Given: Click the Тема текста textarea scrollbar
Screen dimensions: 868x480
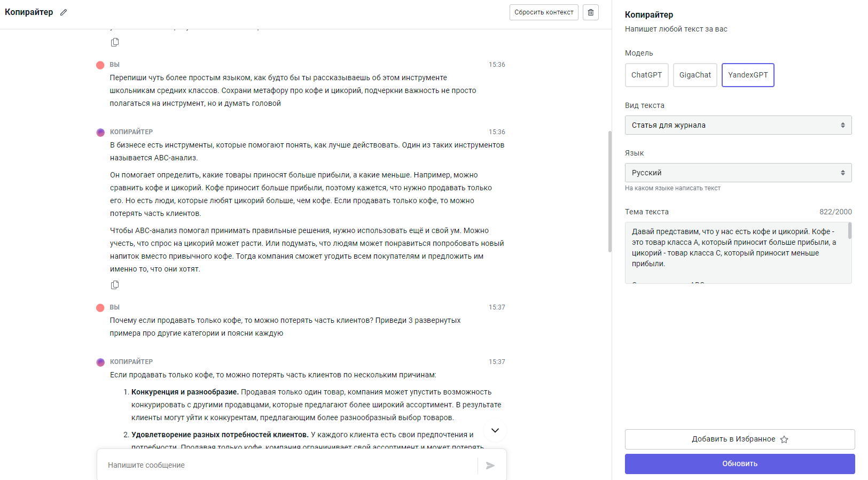Looking at the screenshot, I should pyautogui.click(x=850, y=231).
